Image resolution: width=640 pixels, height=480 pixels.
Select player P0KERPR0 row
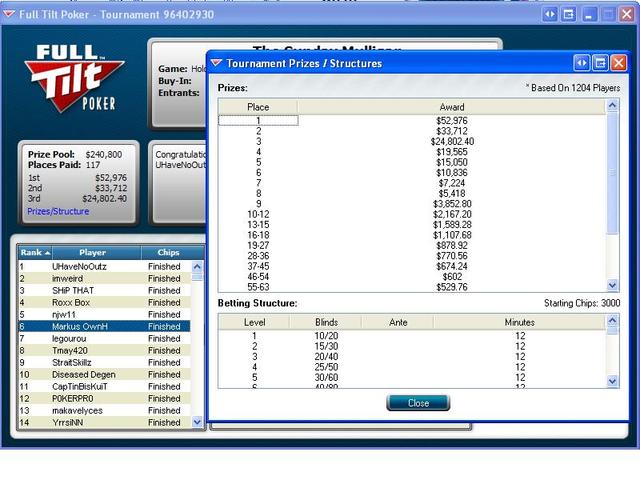point(104,398)
